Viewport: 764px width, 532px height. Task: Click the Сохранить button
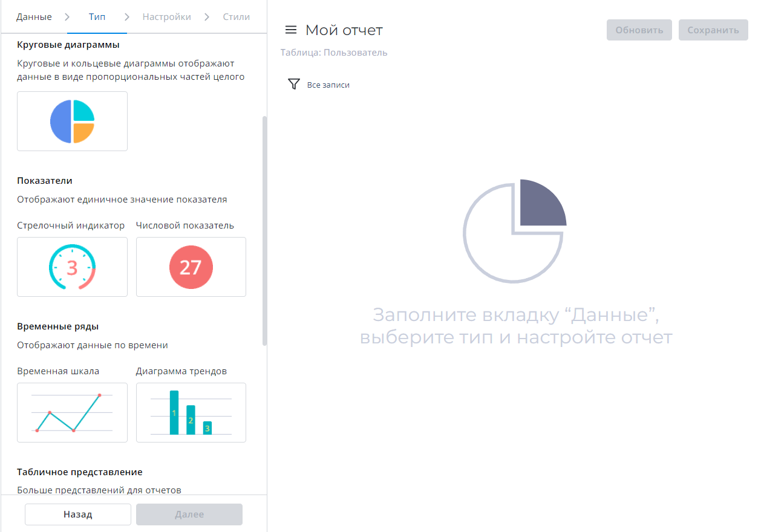coord(713,30)
